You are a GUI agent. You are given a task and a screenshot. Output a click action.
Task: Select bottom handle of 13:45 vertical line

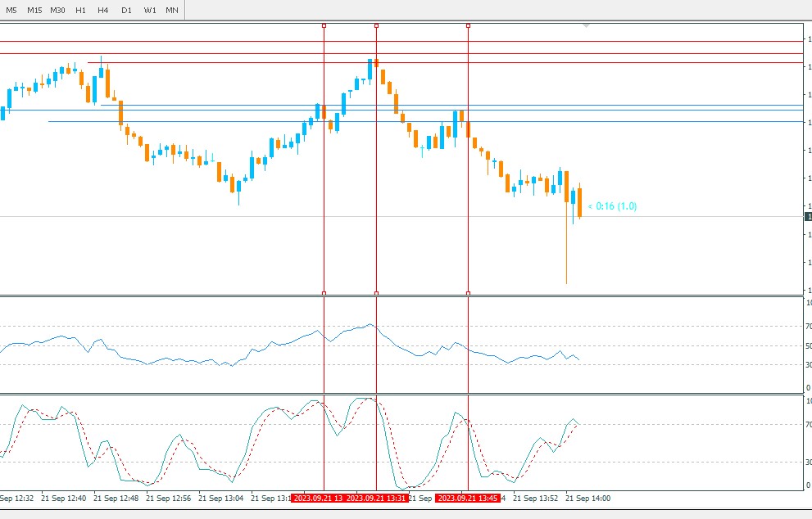pos(468,293)
